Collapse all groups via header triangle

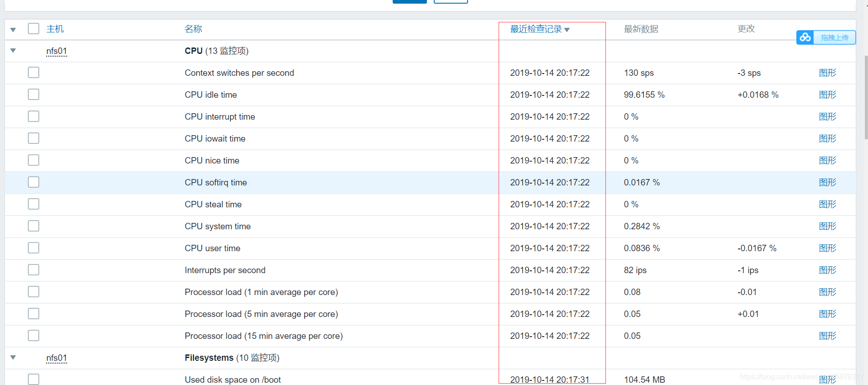point(13,30)
